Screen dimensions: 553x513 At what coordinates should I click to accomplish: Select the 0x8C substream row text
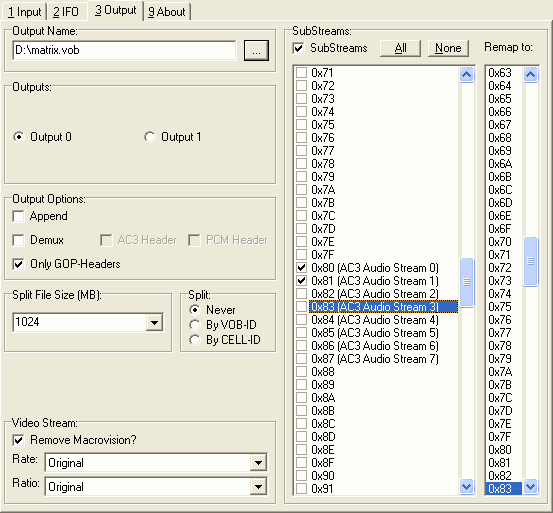pyautogui.click(x=323, y=424)
